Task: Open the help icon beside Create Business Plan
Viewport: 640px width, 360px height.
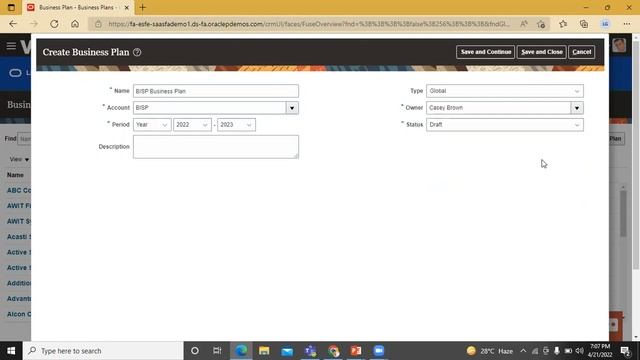Action: [137, 52]
